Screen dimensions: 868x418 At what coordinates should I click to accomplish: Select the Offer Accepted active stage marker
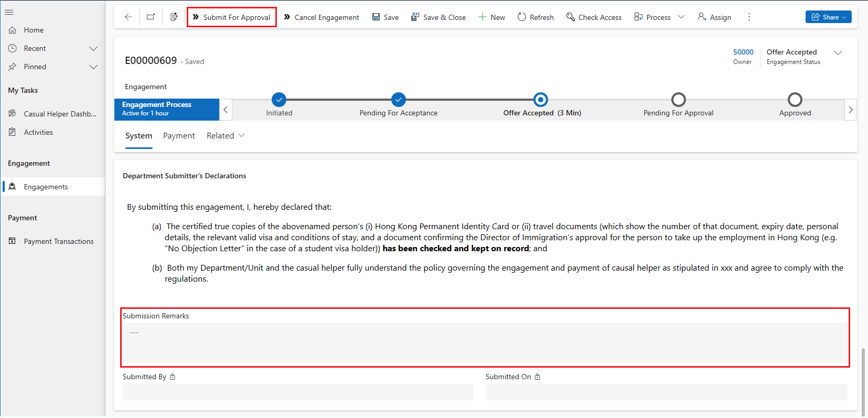tap(541, 99)
